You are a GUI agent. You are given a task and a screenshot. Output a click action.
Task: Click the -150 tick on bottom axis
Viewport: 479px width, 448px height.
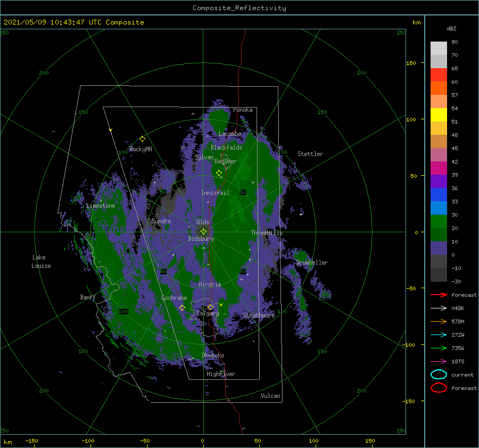[31, 441]
